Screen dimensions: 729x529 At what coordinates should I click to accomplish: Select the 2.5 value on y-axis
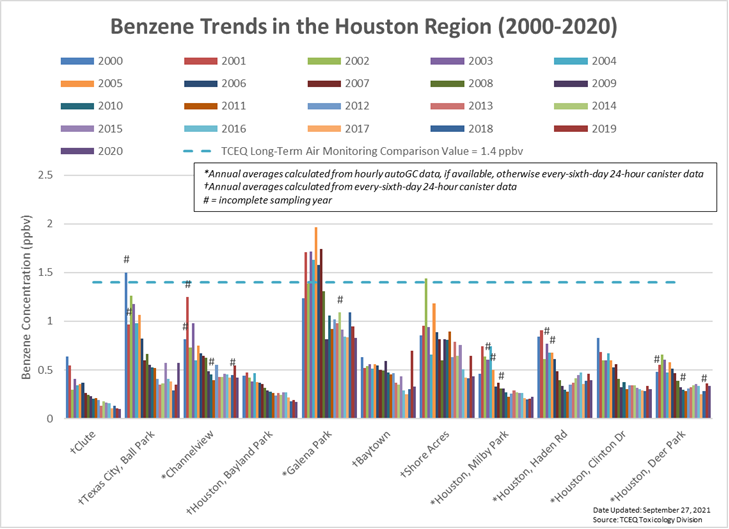(44, 175)
